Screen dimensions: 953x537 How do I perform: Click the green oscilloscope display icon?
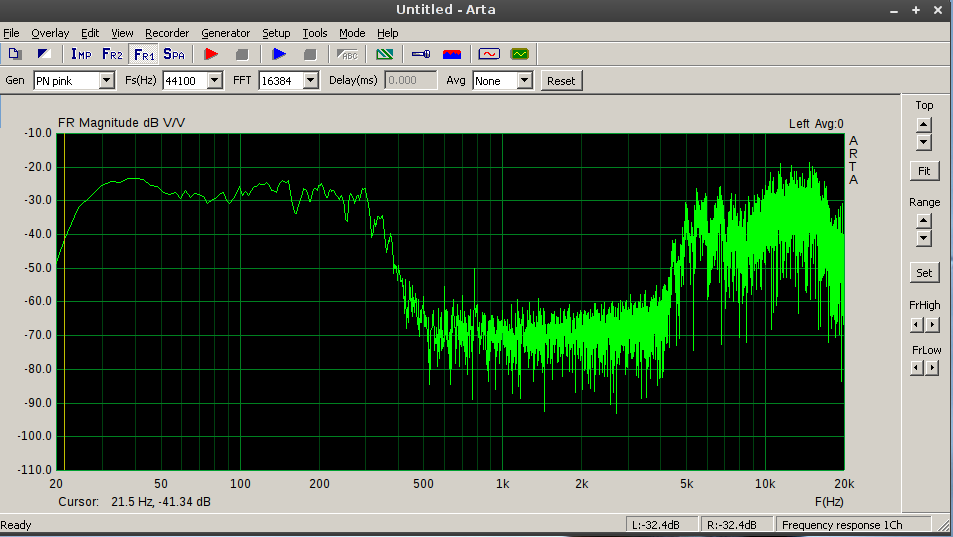click(x=520, y=54)
